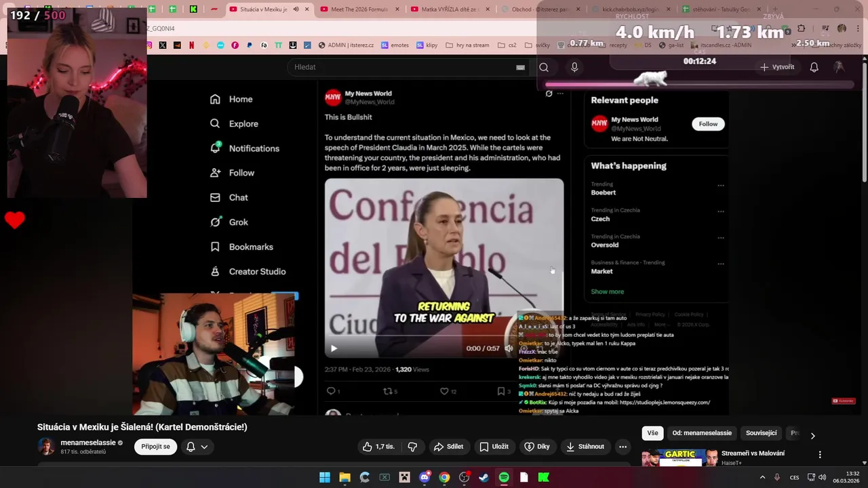Toggle the system tray microphone icon
The height and width of the screenshot is (488, 868).
coord(777,477)
